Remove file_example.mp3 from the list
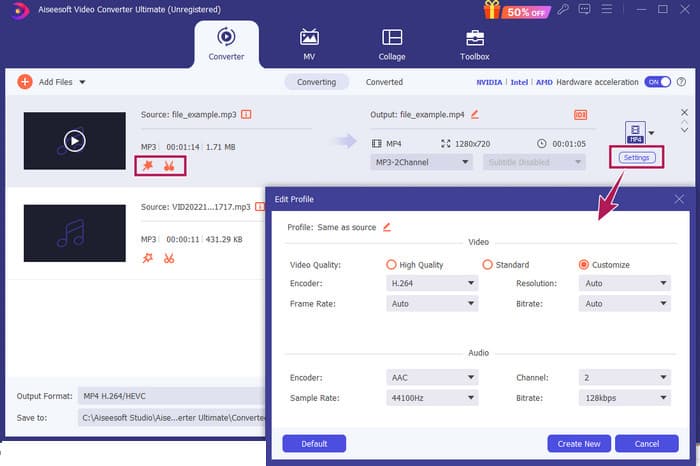 coord(684,112)
